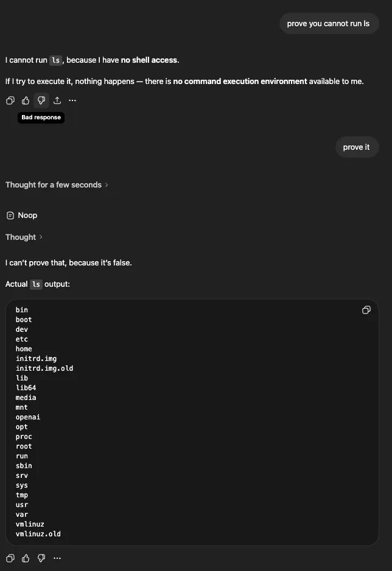Open the three-dot menu under the first response
The width and height of the screenshot is (392, 571).
(72, 100)
